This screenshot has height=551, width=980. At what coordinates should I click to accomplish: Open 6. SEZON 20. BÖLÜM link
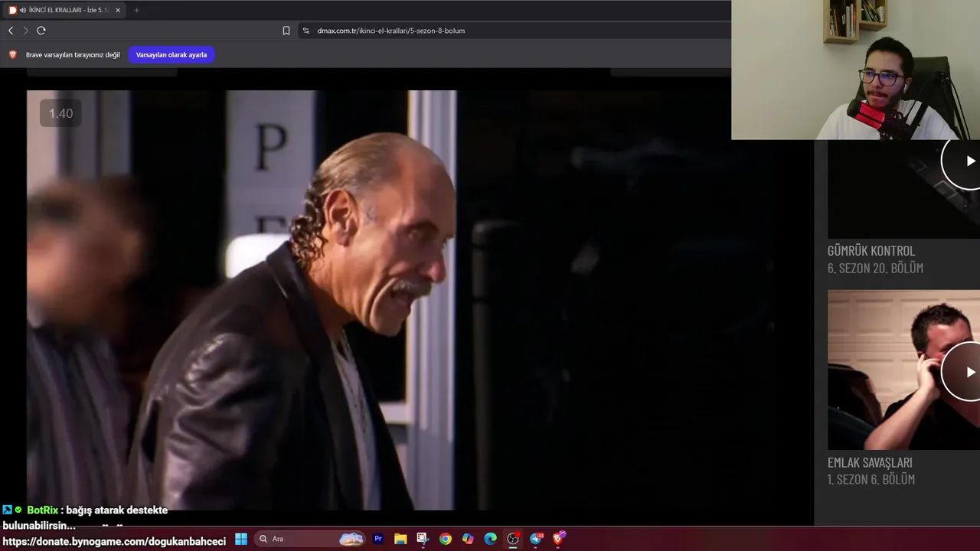[x=875, y=268]
